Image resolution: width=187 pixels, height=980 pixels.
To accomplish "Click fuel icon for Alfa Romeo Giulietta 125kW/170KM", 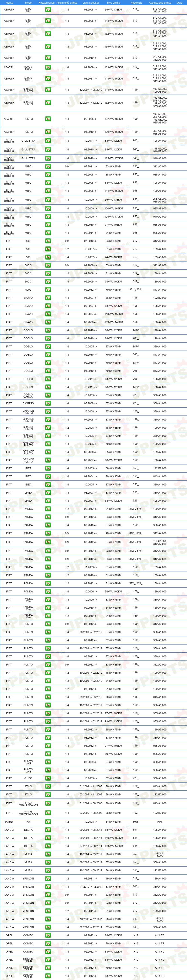I will (48, 158).
